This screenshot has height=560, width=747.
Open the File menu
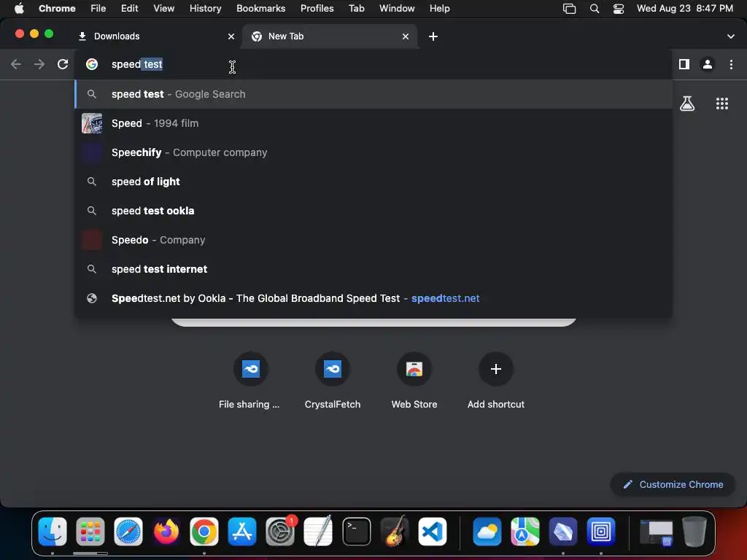98,8
